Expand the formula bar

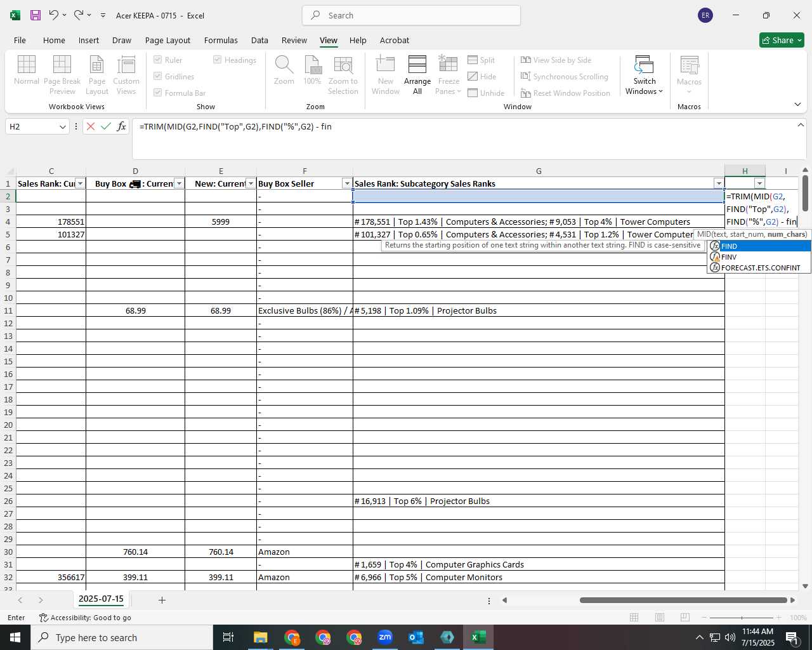click(x=801, y=125)
